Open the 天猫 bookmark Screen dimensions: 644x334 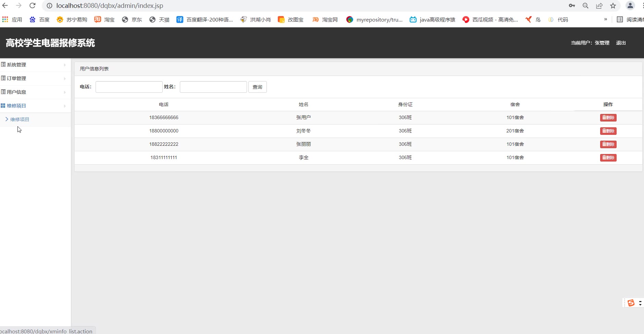159,20
